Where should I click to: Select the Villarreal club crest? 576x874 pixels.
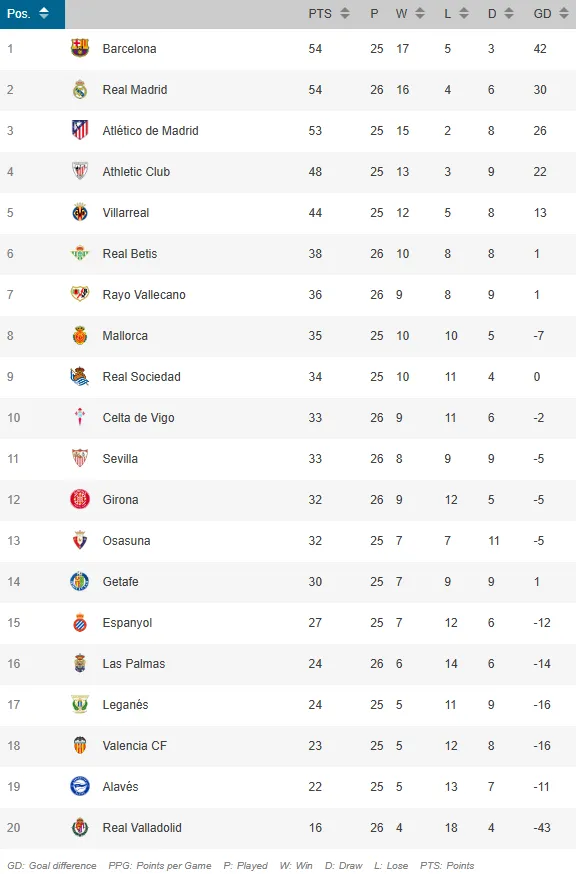click(82, 212)
